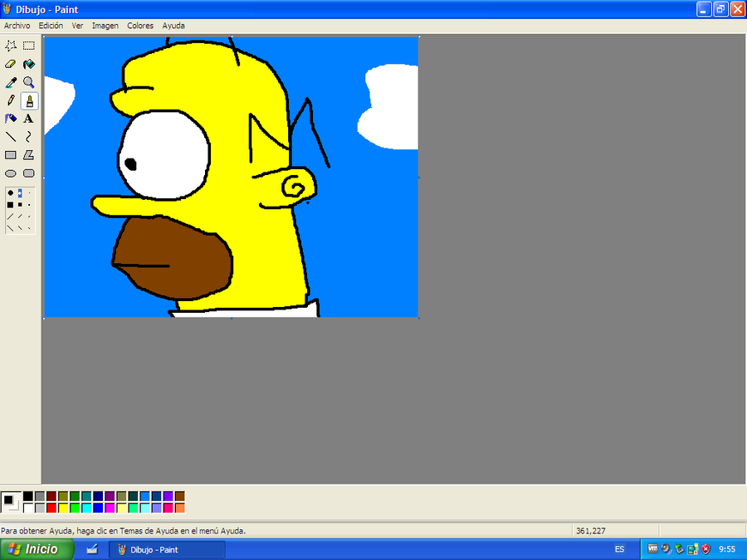Select the Pick Color eyedropper tool
The height and width of the screenshot is (560, 747).
11,82
